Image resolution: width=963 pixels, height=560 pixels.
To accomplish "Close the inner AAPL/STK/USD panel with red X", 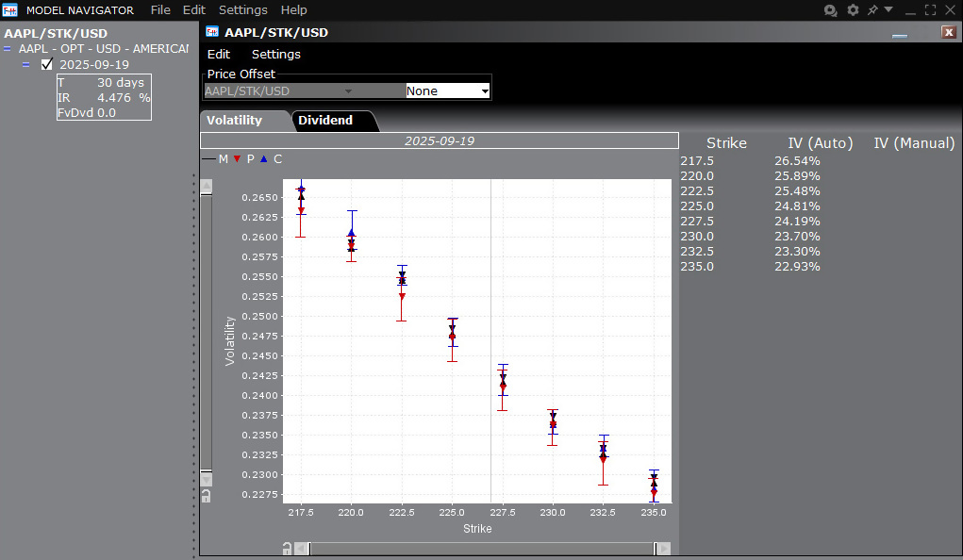I will point(949,32).
